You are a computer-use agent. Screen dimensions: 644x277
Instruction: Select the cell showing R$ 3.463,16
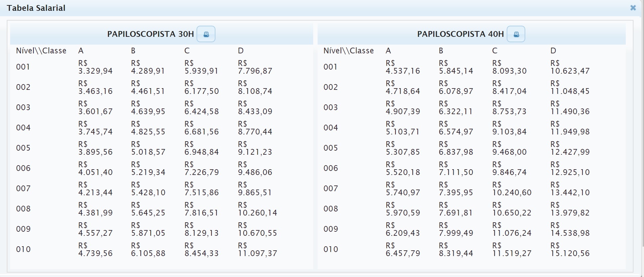pos(95,87)
